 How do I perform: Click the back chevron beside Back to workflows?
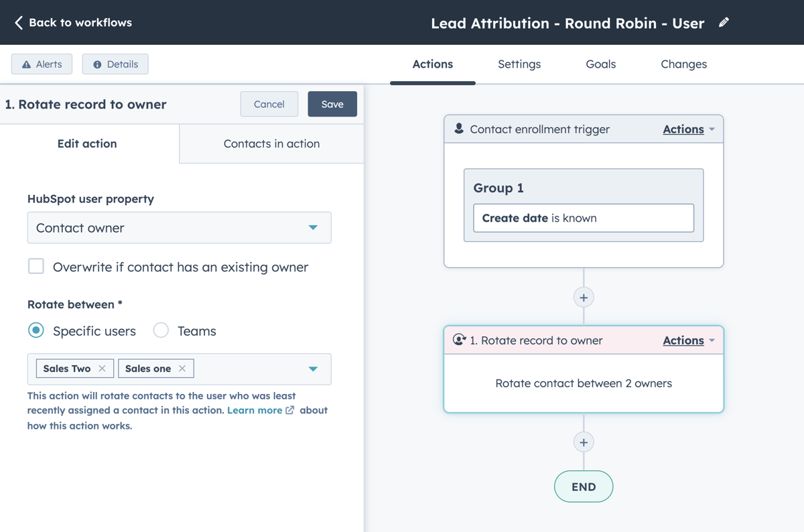pyautogui.click(x=18, y=22)
